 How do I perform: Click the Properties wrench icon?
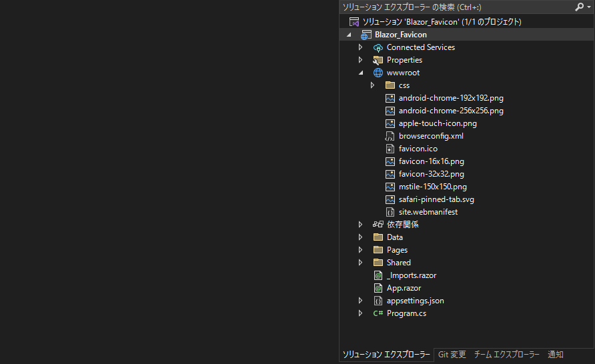378,60
